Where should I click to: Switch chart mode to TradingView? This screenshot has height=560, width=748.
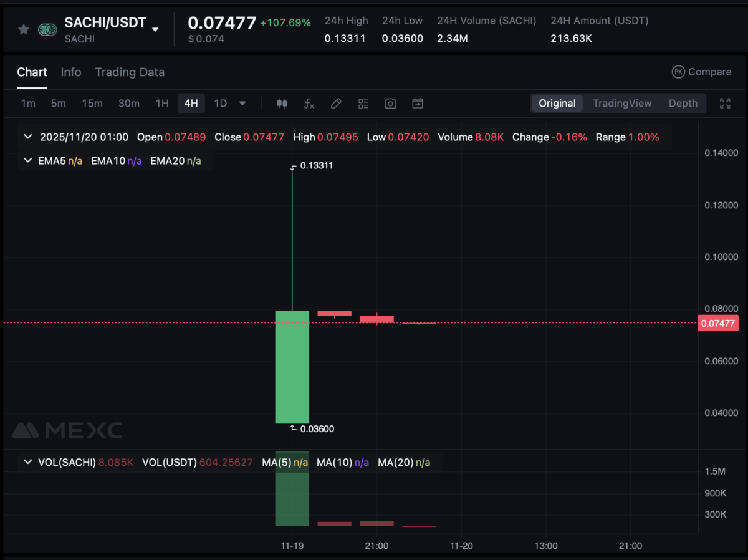[x=621, y=104]
